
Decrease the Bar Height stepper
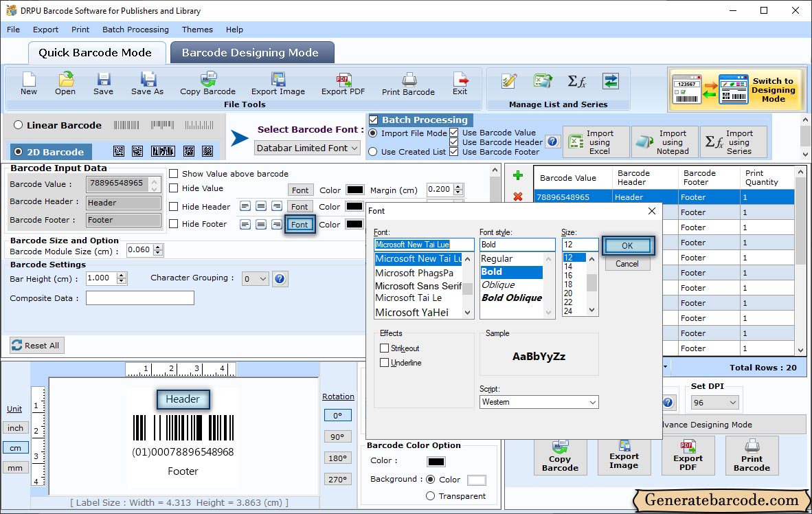pos(122,281)
